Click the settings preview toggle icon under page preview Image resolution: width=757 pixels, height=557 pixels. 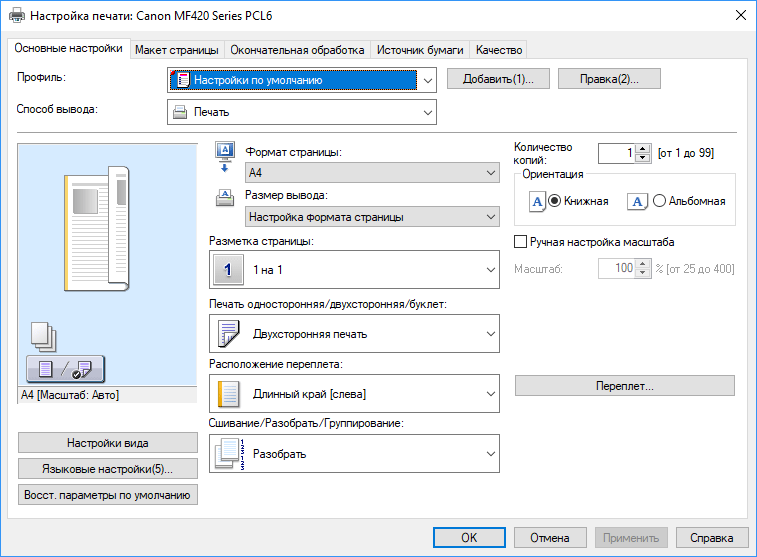point(64,369)
